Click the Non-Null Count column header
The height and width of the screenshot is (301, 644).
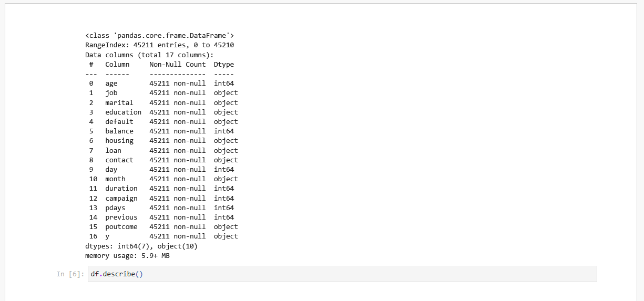coord(177,65)
